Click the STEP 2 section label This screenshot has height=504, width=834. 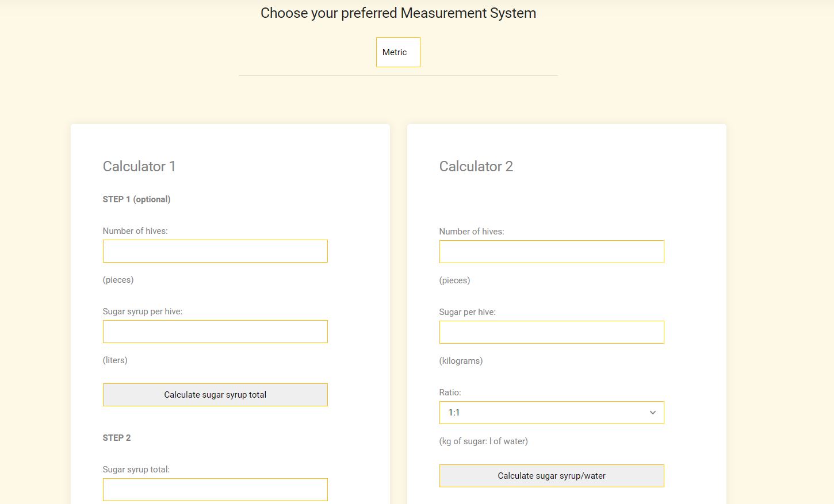(117, 437)
